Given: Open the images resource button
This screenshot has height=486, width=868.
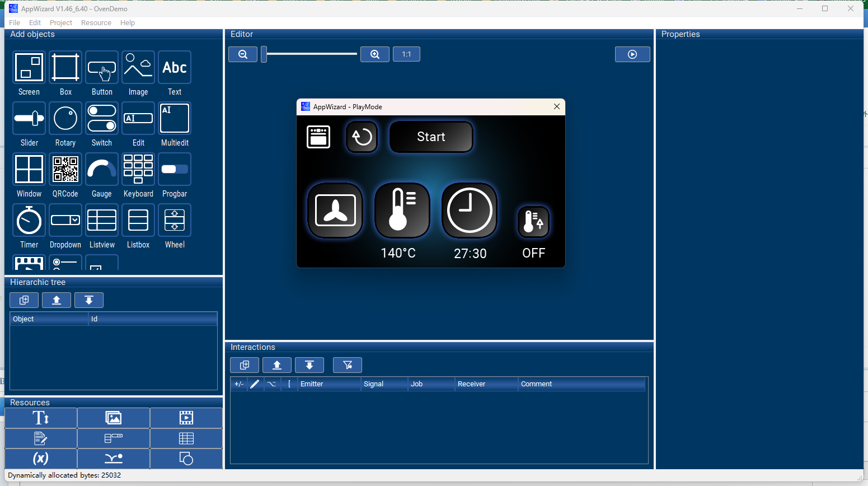Looking at the screenshot, I should [114, 418].
